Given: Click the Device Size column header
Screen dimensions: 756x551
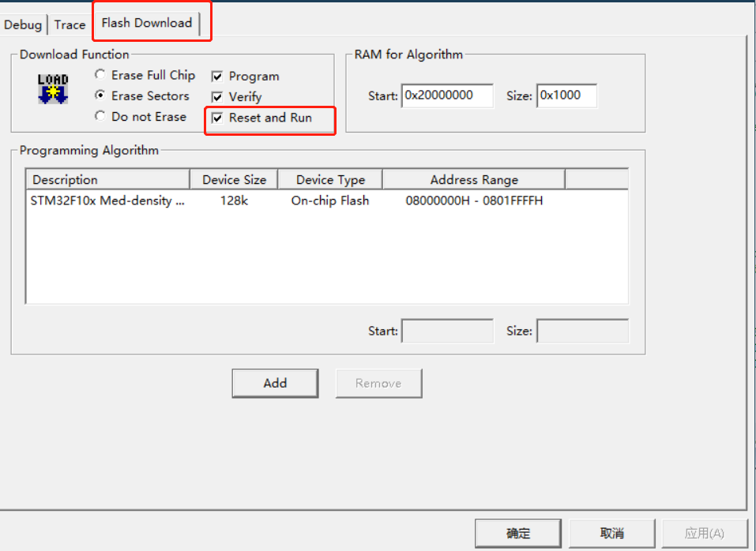Looking at the screenshot, I should click(234, 180).
